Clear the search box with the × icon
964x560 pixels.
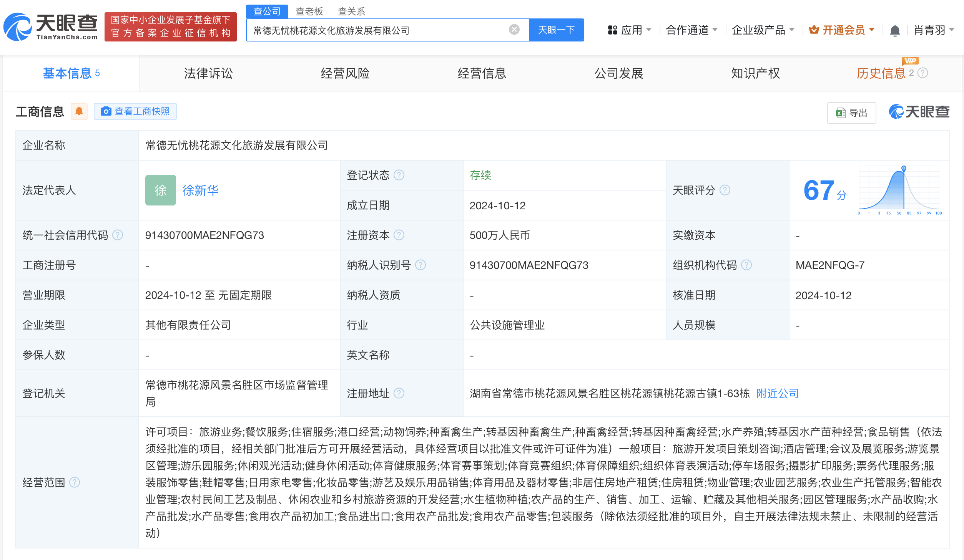click(x=514, y=30)
